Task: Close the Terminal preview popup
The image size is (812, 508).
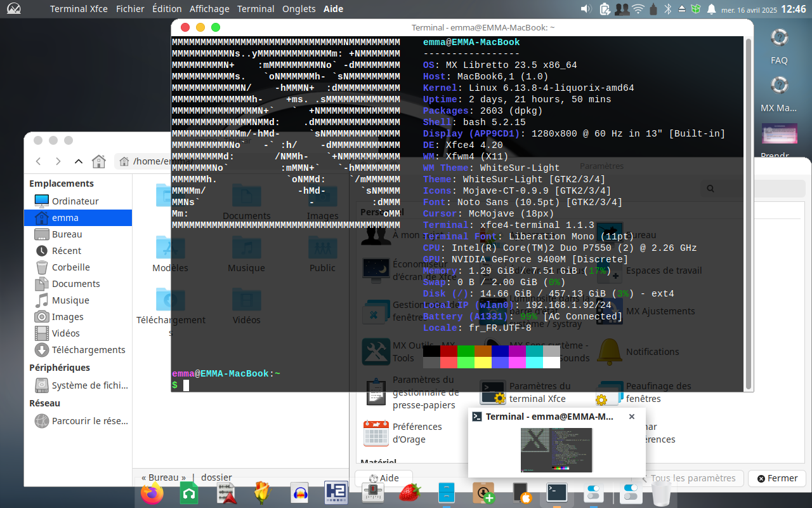Action: click(x=631, y=417)
